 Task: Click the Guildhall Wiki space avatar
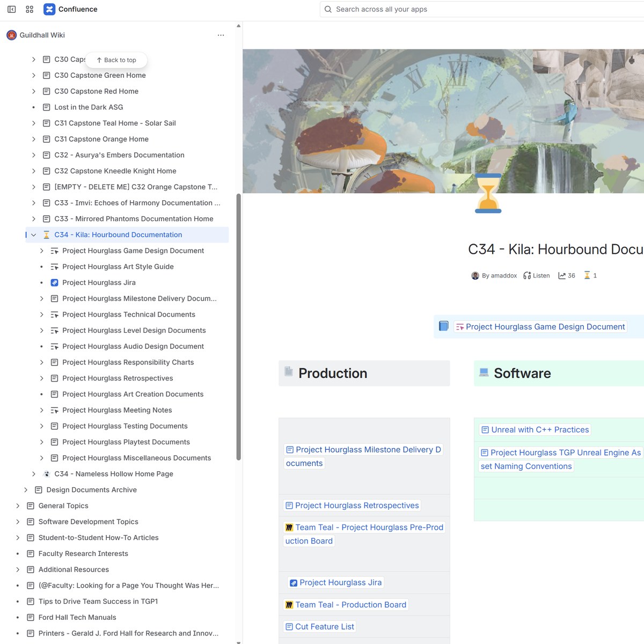coord(11,35)
